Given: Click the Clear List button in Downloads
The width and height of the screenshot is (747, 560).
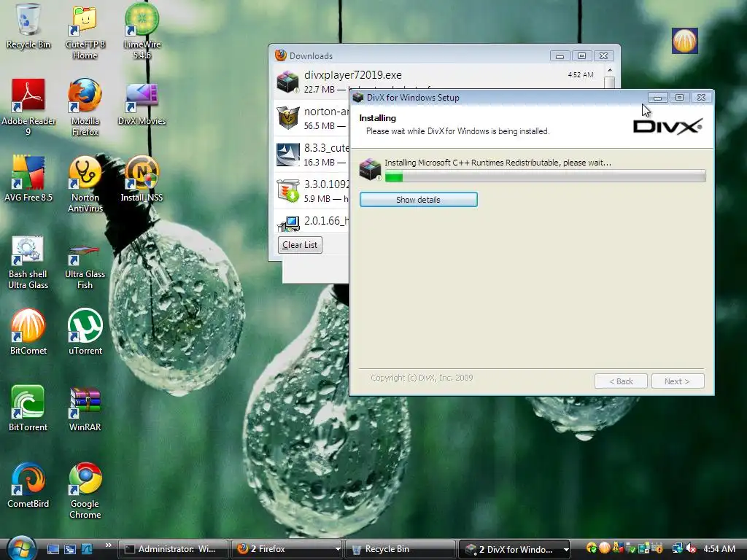Looking at the screenshot, I should click(x=300, y=245).
